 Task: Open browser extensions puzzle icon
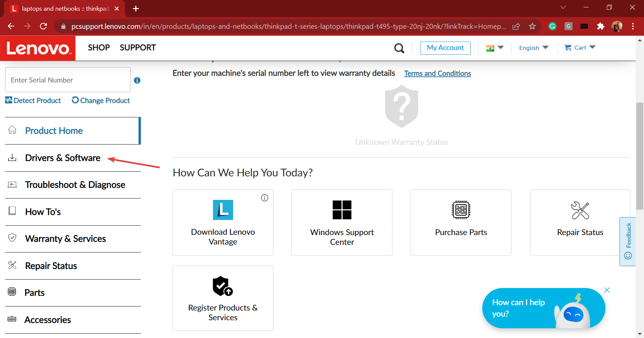pos(601,26)
